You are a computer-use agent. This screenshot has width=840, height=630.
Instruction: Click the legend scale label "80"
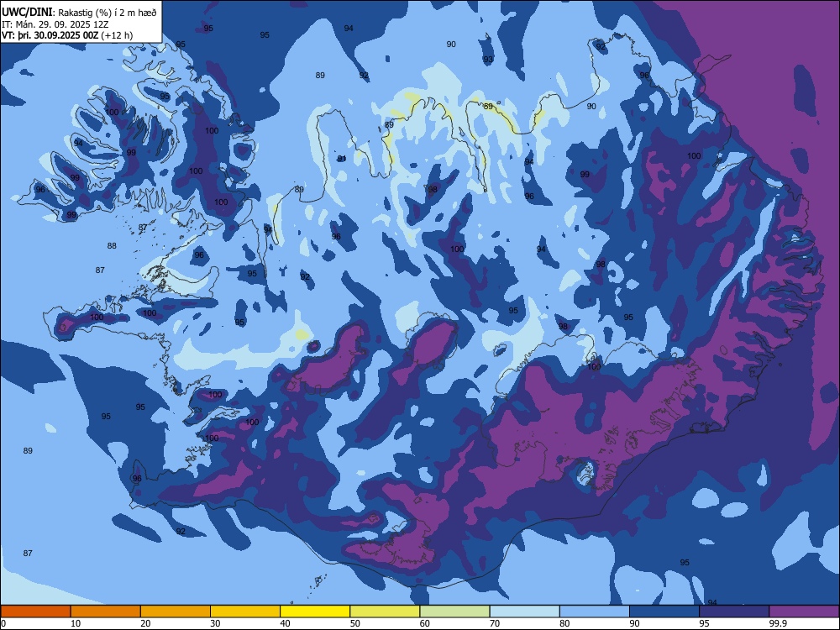[564, 623]
